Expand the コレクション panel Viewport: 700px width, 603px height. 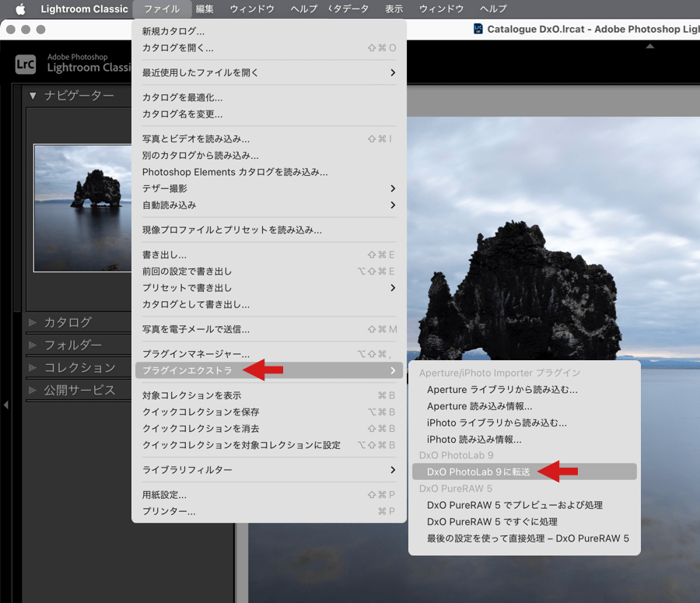click(x=32, y=367)
